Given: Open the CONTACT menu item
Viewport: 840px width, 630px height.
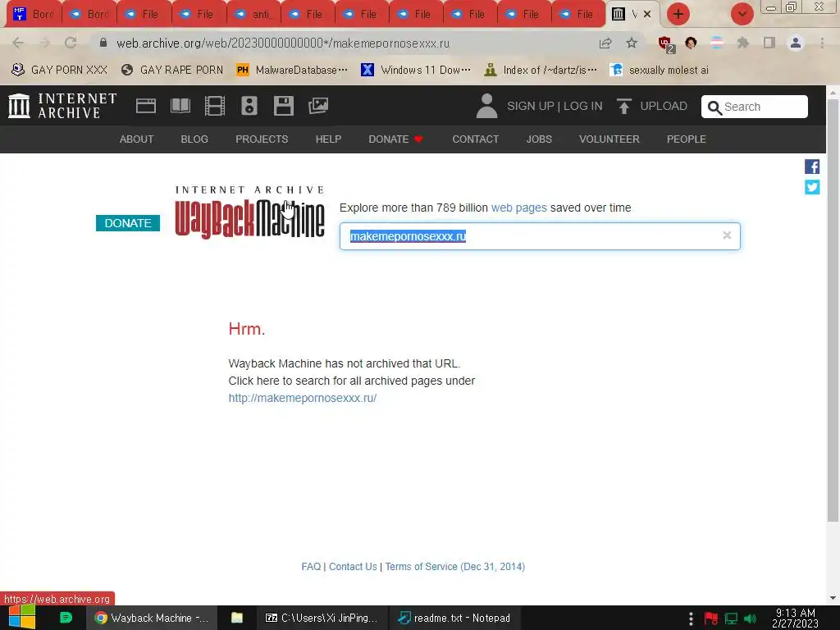Looking at the screenshot, I should [476, 139].
